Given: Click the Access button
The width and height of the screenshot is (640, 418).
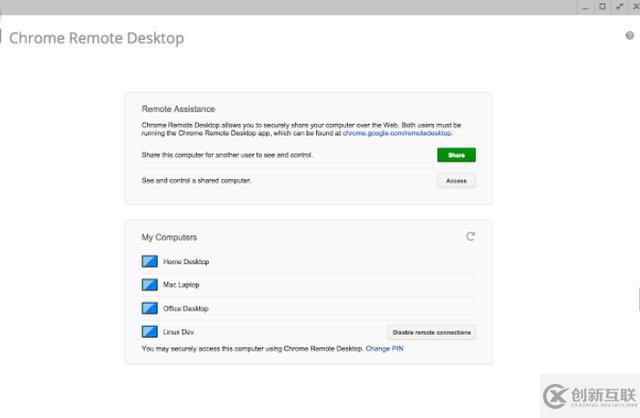Looking at the screenshot, I should [456, 180].
